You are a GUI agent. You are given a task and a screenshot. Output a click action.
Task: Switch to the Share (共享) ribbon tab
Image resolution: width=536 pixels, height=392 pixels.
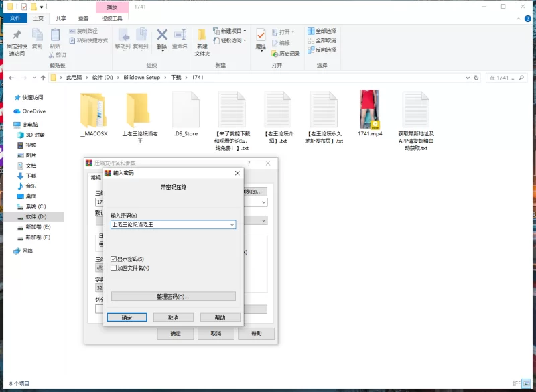[61, 19]
